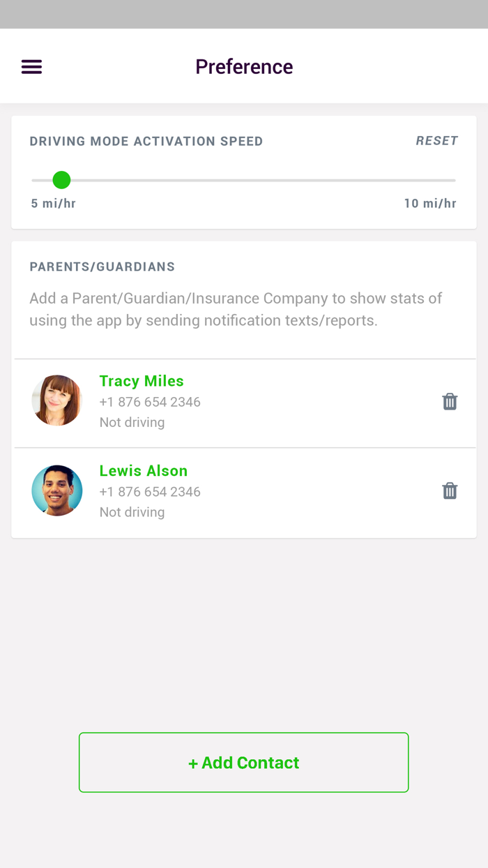Click Lewis Alson's profile photo
This screenshot has width=488, height=868.
click(56, 491)
